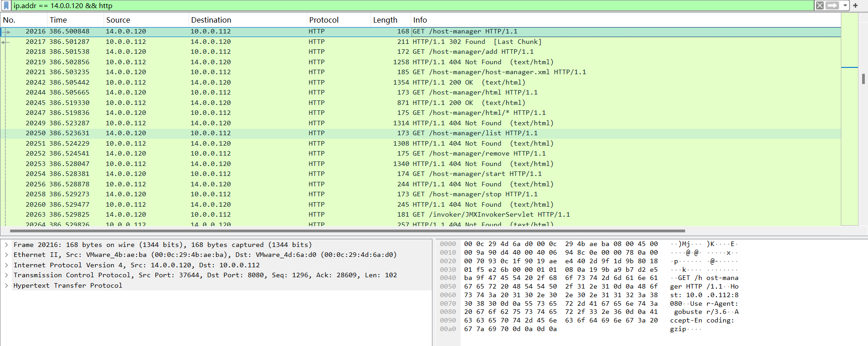Sort packets by the Destination column header

pyautogui.click(x=247, y=20)
